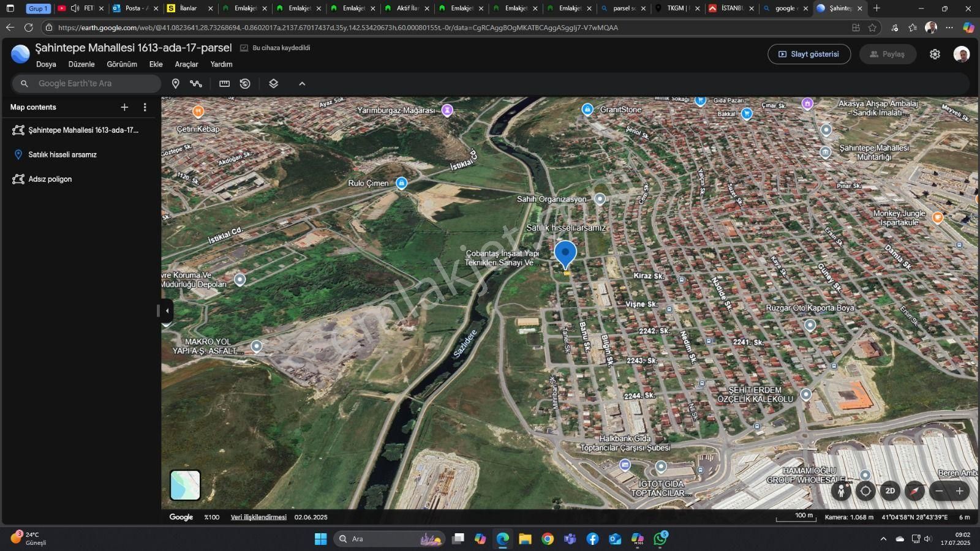Screen dimensions: 980x551
Task: Enter Street View with pegman icon
Action: point(841,491)
